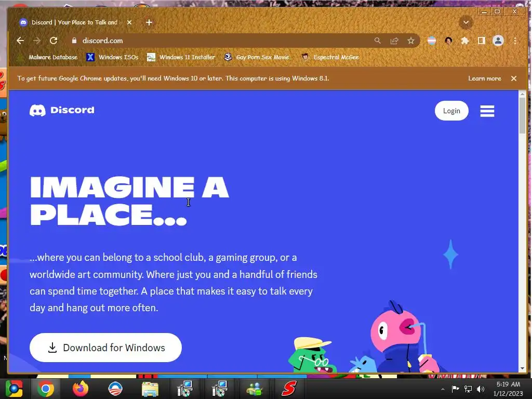Viewport: 532px width, 399px height.
Task: Click the page scrollbar down arrow
Action: point(522,368)
